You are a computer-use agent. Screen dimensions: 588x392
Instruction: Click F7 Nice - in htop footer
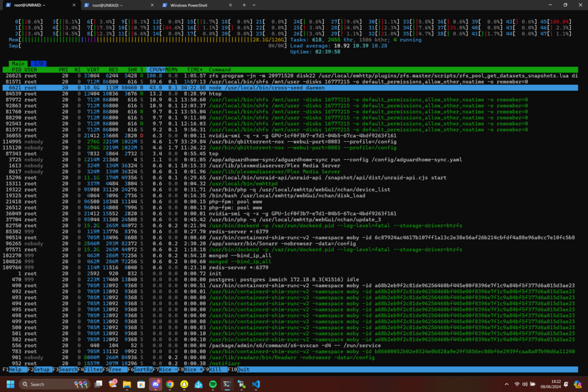click(165, 370)
